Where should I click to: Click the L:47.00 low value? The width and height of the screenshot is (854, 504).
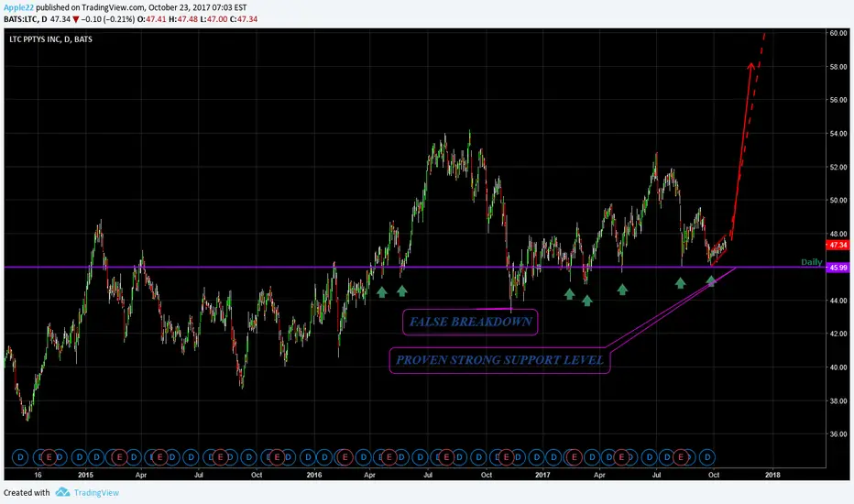213,19
